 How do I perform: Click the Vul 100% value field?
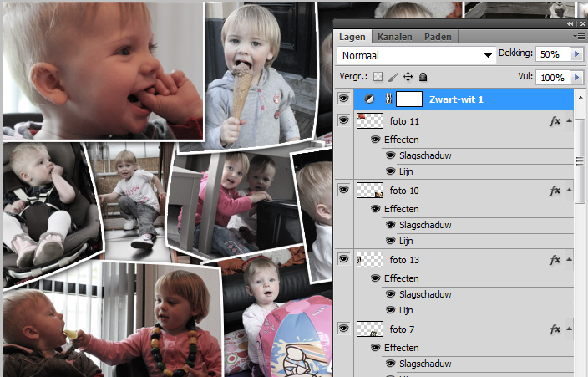[x=552, y=78]
